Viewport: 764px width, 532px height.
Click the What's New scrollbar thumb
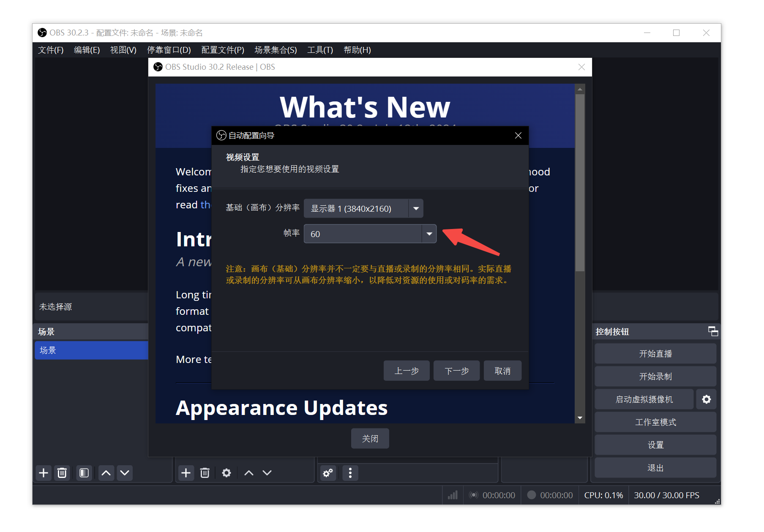click(580, 183)
